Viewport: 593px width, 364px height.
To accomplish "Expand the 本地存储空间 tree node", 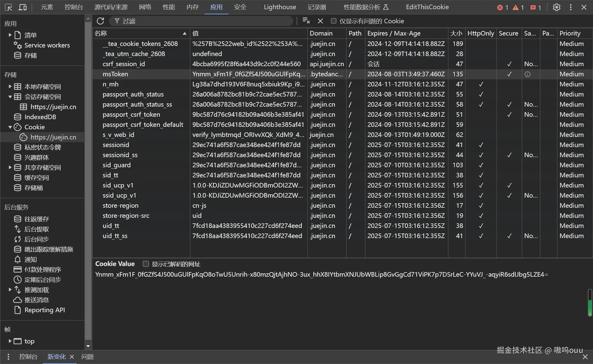I will pos(10,86).
